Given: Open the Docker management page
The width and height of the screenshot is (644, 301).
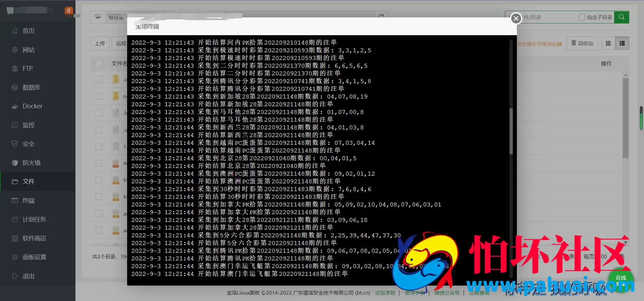Looking at the screenshot, I should (x=32, y=106).
